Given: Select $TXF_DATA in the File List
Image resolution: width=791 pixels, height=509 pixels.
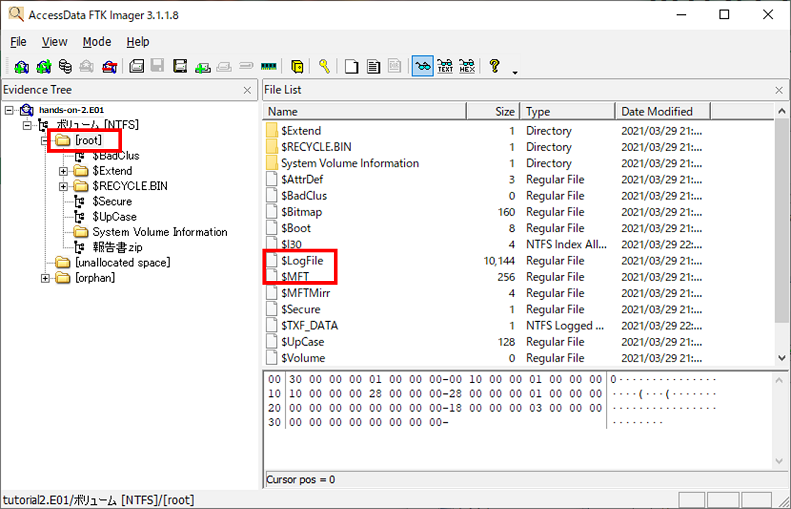Looking at the screenshot, I should tap(310, 325).
